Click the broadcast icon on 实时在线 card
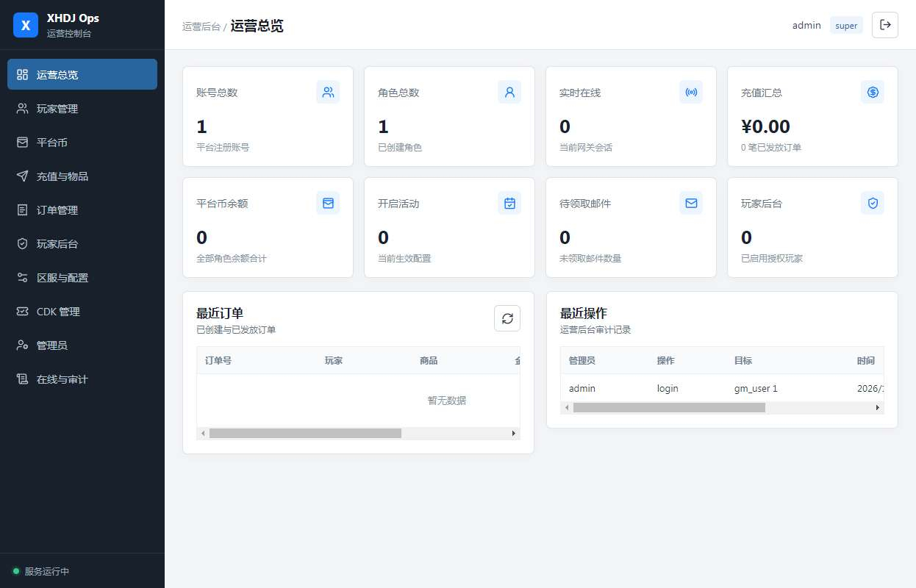This screenshot has width=916, height=588. pos(691,92)
